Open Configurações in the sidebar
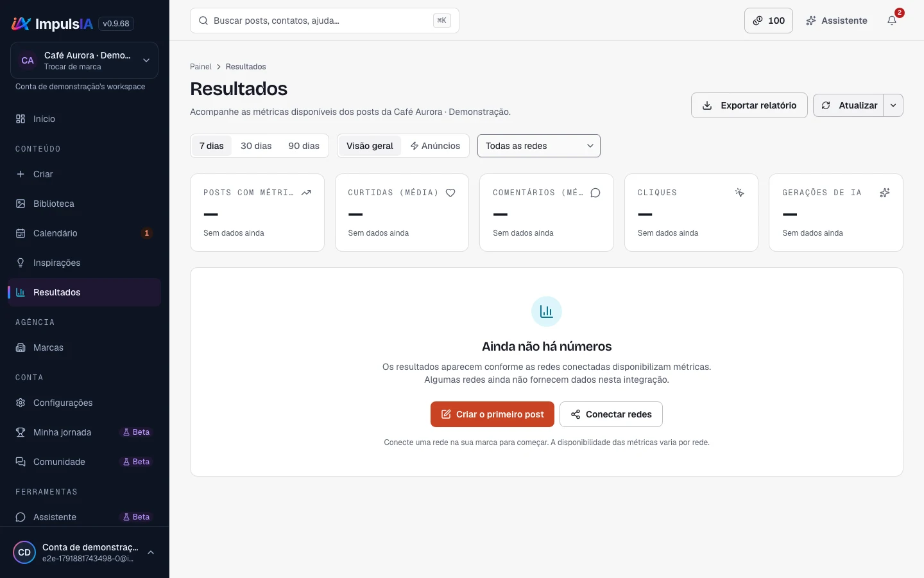The image size is (924, 578). 84,403
